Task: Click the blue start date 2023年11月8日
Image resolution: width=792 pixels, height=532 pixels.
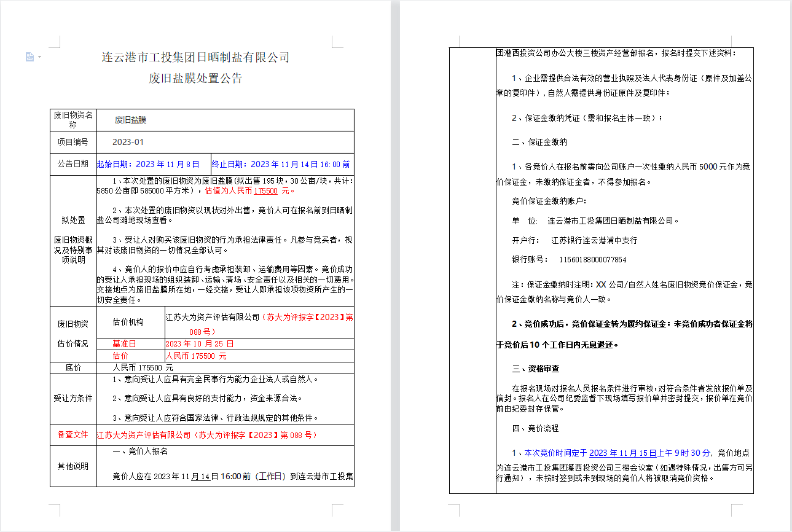Action: [148, 164]
